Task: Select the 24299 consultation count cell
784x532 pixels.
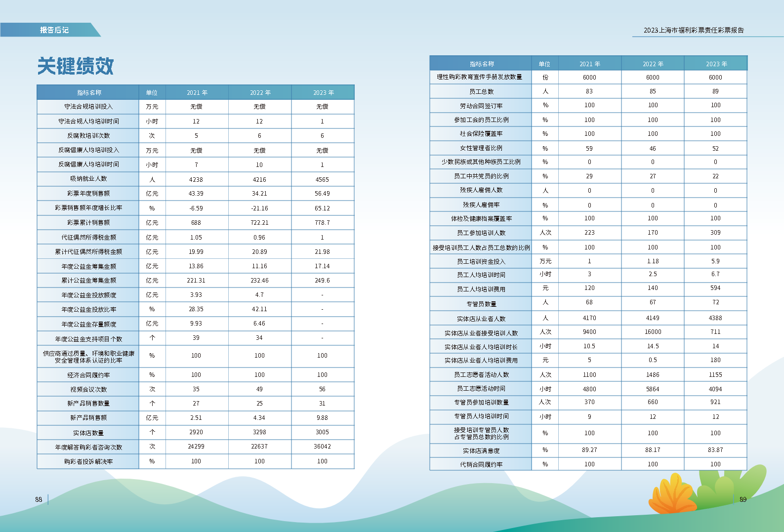Action: click(x=196, y=447)
